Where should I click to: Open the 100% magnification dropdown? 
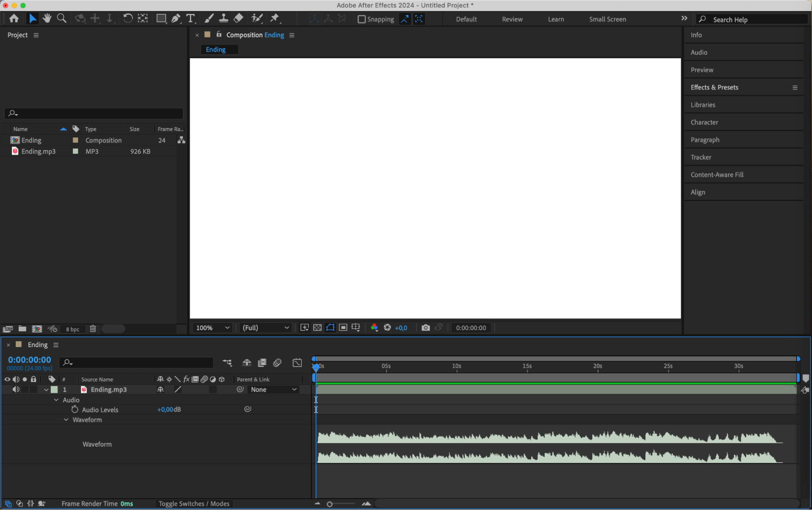pos(212,328)
